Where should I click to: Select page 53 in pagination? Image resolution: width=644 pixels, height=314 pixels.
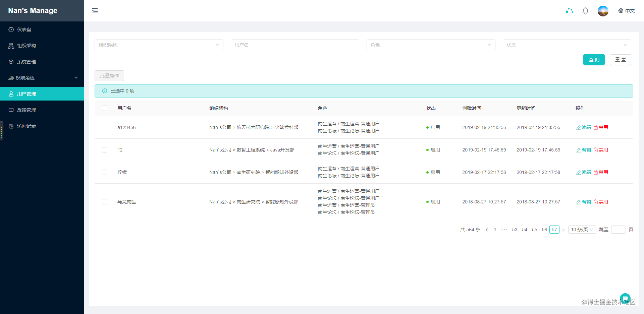[x=515, y=230]
